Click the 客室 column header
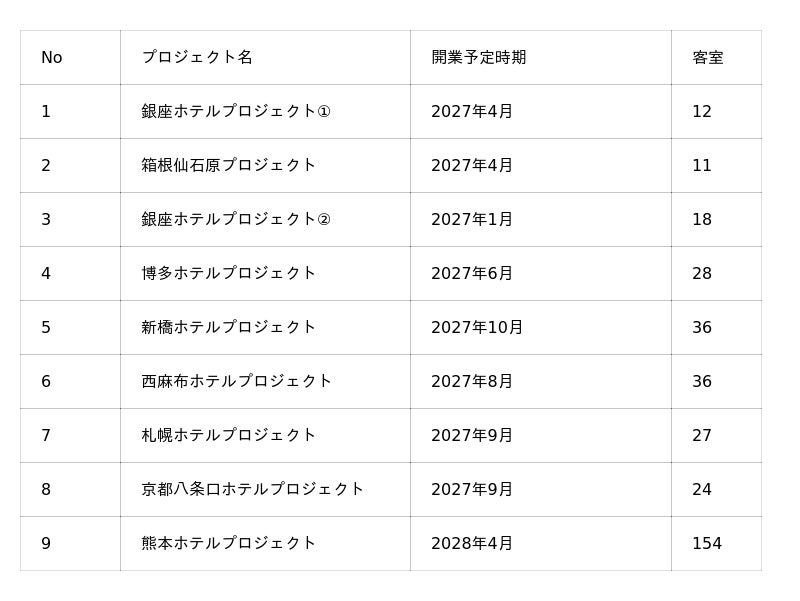The image size is (800, 601). click(716, 58)
